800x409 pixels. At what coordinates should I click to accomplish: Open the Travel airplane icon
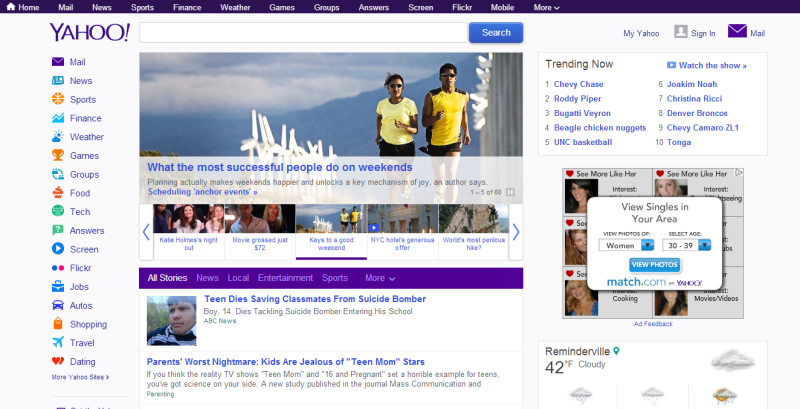(x=58, y=342)
